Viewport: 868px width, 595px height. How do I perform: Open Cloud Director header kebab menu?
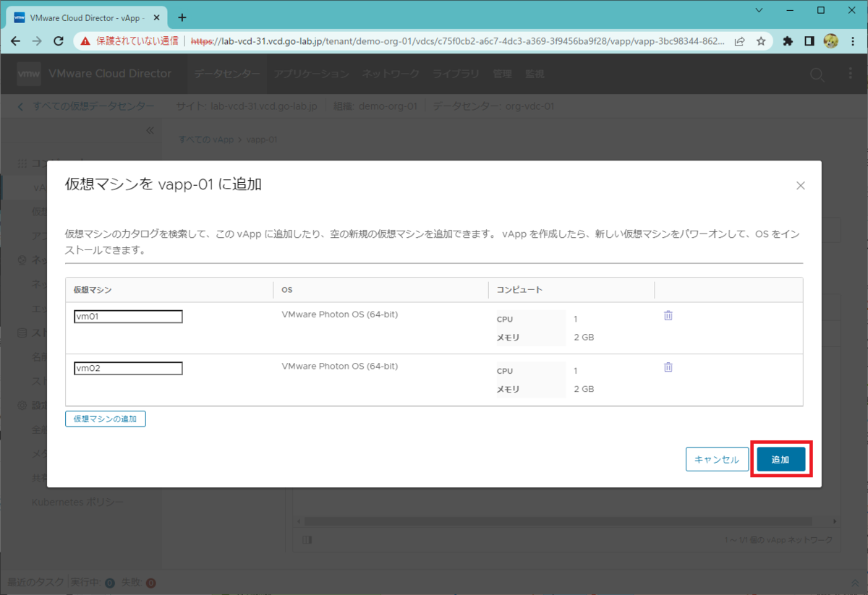coord(851,74)
